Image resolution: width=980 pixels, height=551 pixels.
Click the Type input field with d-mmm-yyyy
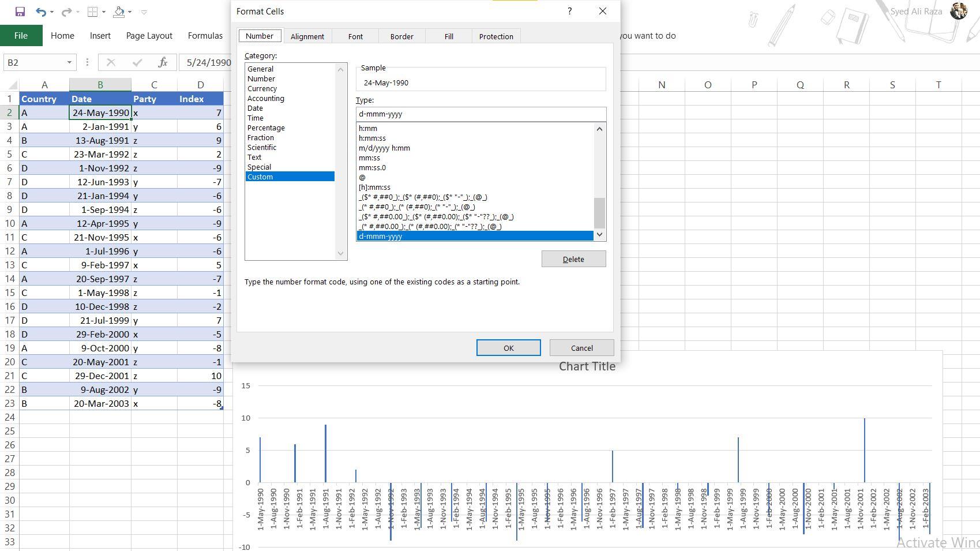pos(480,114)
